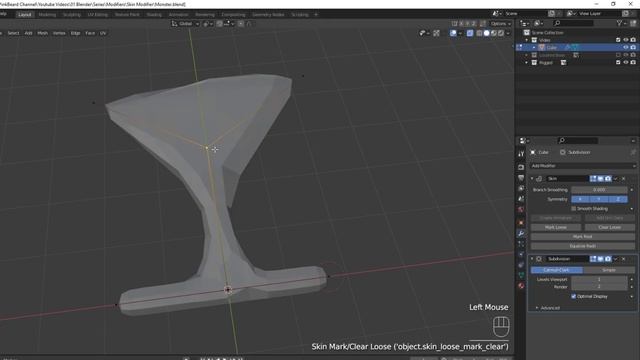The image size is (640, 360).
Task: Remove the Skin modifier with X
Action: pyautogui.click(x=624, y=178)
